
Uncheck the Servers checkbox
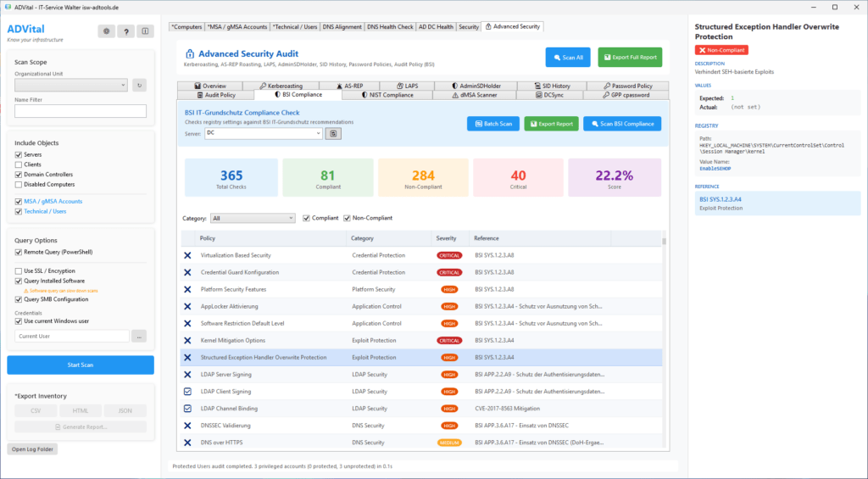point(19,155)
